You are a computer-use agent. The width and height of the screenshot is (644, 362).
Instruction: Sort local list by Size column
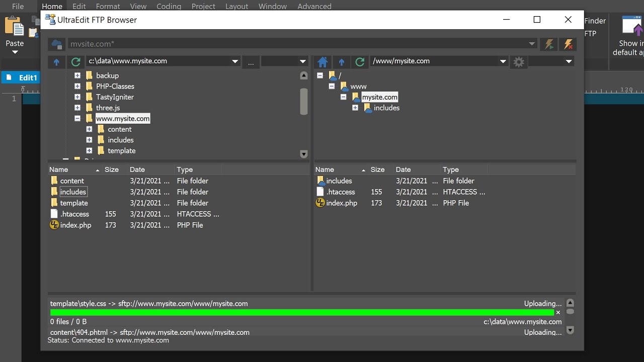[x=114, y=169]
